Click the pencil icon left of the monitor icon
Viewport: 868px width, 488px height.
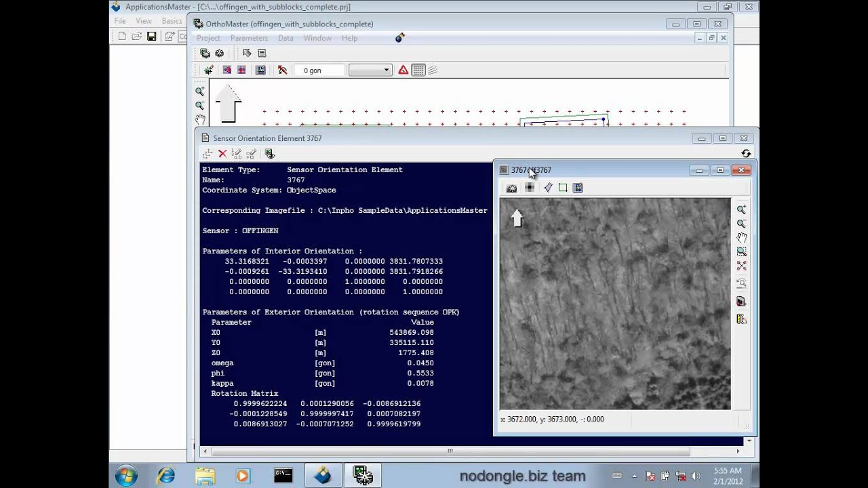click(x=252, y=154)
